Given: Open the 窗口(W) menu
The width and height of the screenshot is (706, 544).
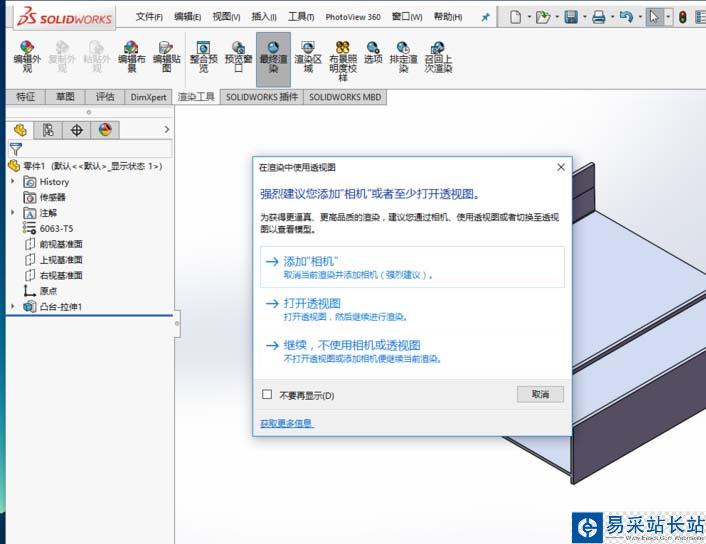Looking at the screenshot, I should [407, 17].
